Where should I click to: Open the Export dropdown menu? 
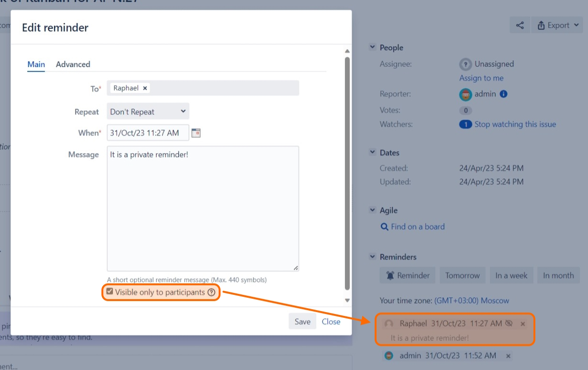pos(558,25)
